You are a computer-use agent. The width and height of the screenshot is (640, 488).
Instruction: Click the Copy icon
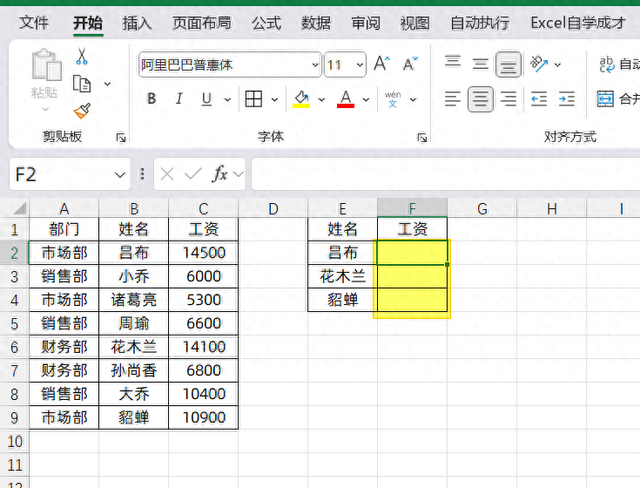pos(82,84)
